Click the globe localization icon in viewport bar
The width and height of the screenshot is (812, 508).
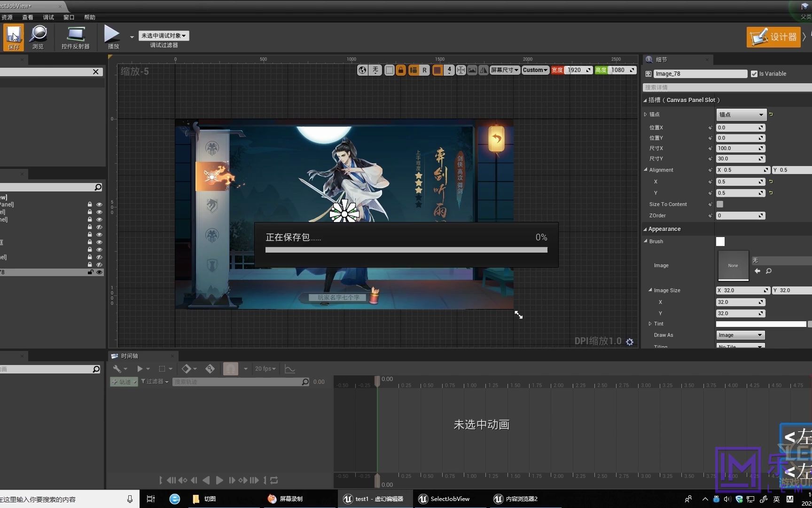point(362,70)
